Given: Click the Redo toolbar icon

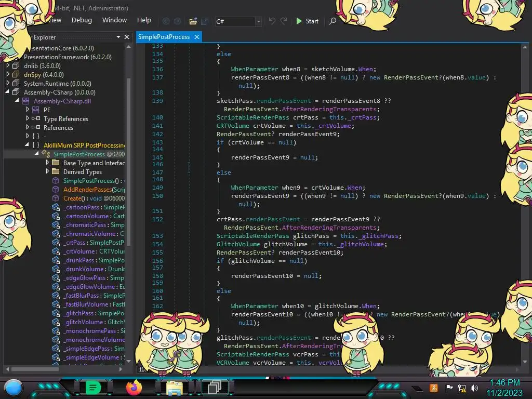Looking at the screenshot, I should click(284, 21).
